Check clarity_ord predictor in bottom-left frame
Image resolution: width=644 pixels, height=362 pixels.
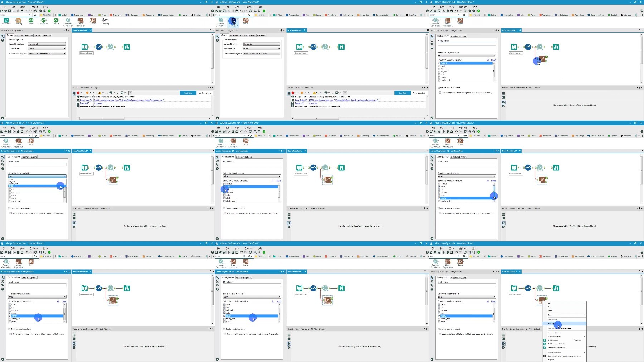pyautogui.click(x=10, y=319)
